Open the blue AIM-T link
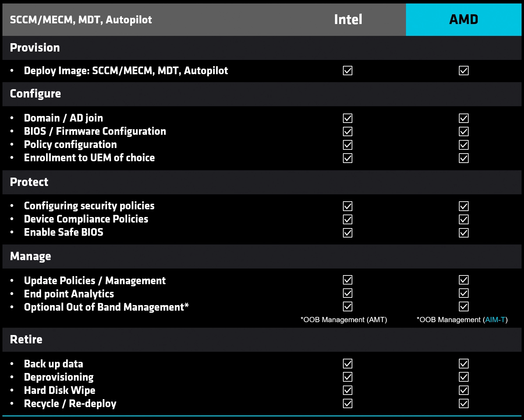 coord(495,320)
